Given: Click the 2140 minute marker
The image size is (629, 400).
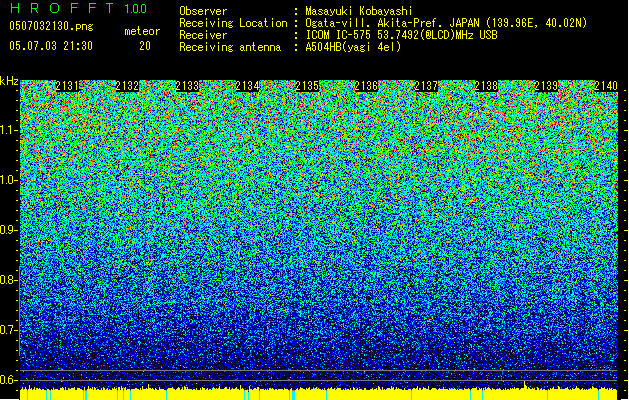Looking at the screenshot, I should coord(606,86).
